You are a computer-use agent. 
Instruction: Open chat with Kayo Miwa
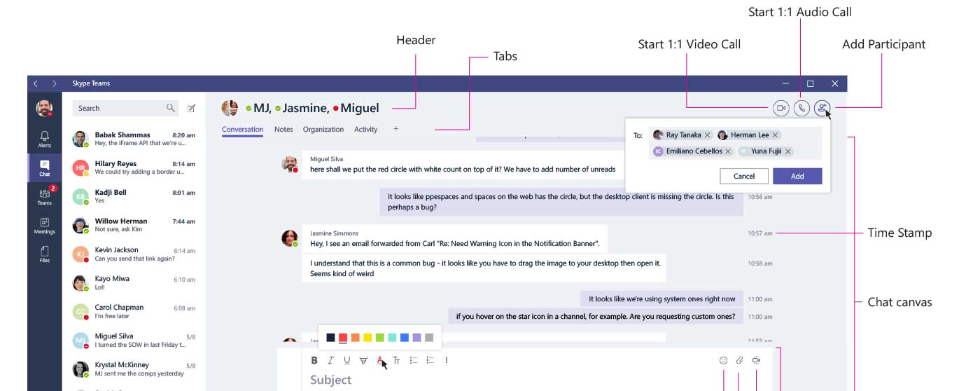(x=134, y=282)
